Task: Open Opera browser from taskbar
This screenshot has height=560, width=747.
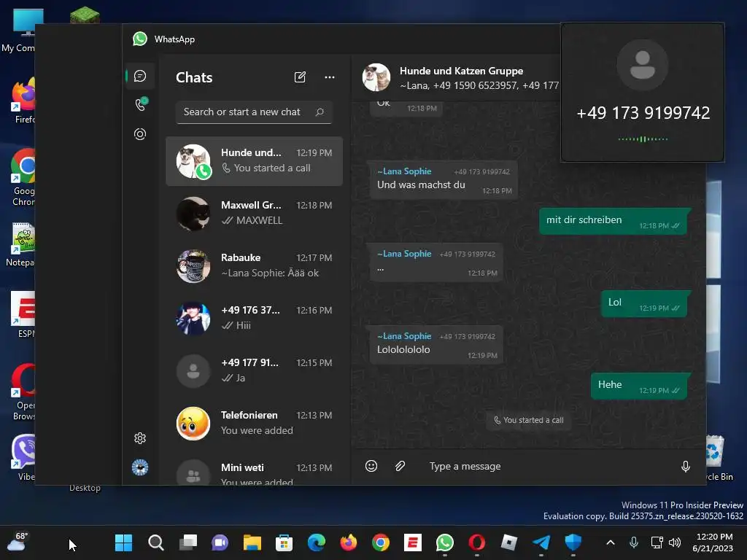Action: pyautogui.click(x=477, y=542)
